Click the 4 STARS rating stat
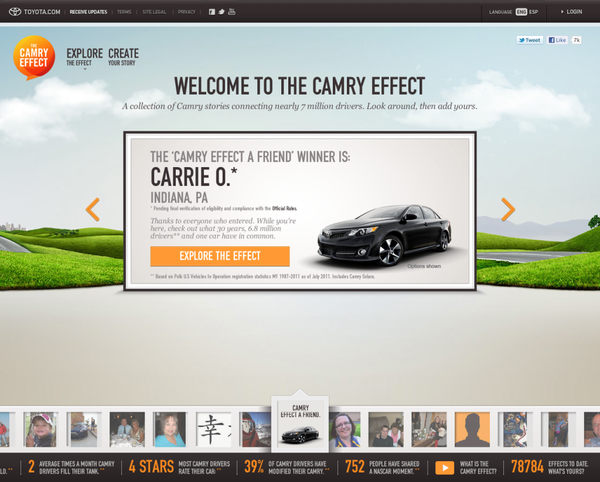Screen dimensions: 600x482 click(x=179, y=467)
